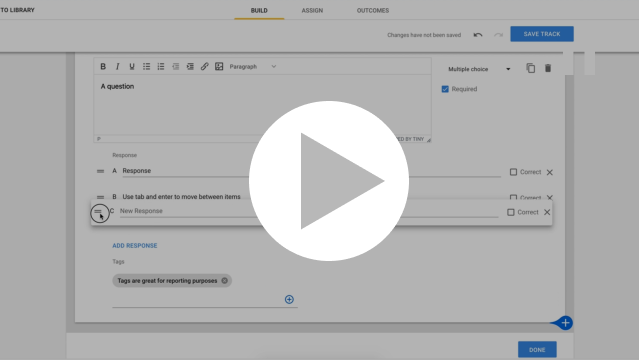Remove response A
This screenshot has width=639, height=360.
coord(549,172)
